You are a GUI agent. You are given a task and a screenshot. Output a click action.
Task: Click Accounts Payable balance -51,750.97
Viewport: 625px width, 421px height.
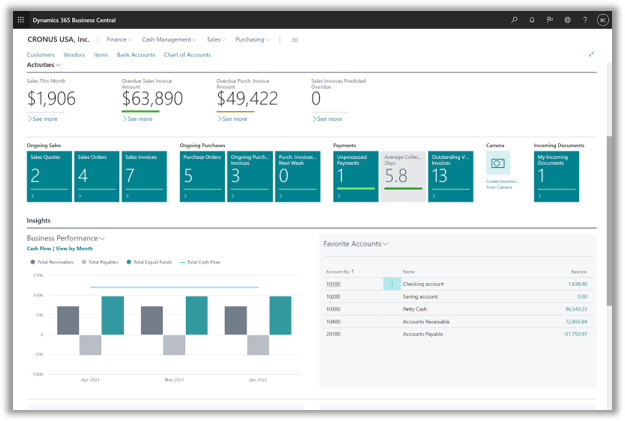coord(575,334)
